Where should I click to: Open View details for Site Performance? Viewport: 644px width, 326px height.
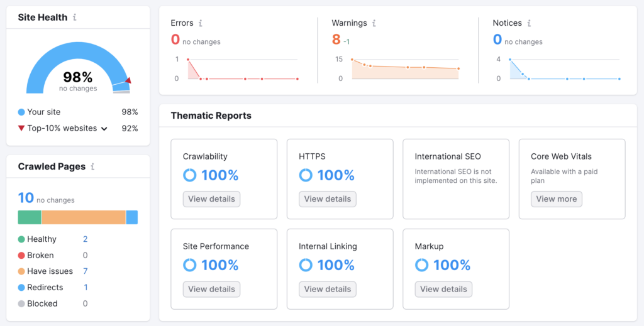coord(211,289)
